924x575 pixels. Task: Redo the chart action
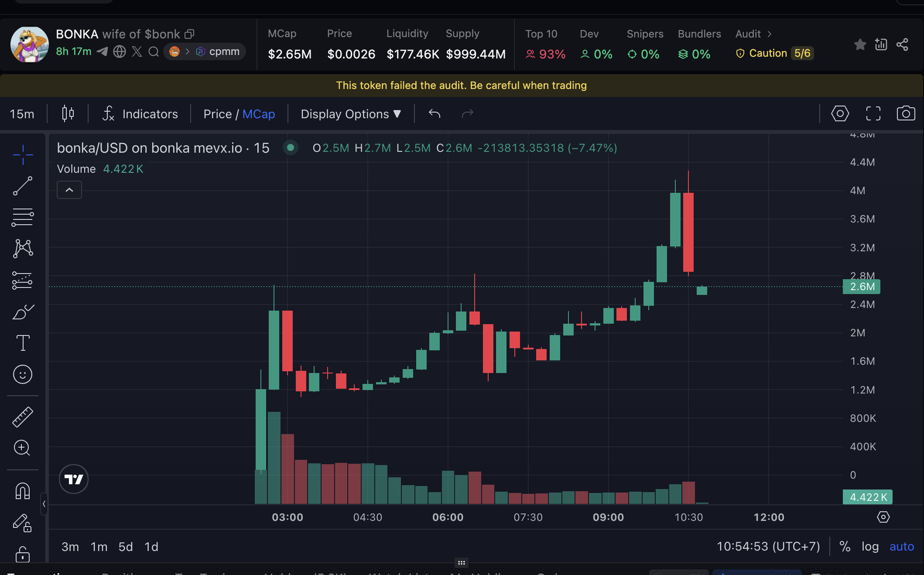(467, 114)
